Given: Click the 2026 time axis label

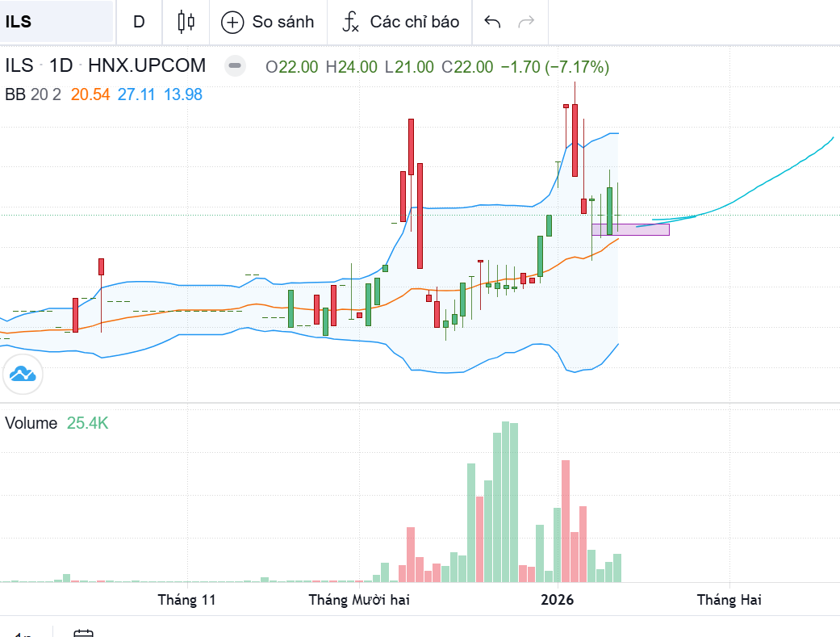Looking at the screenshot, I should (557, 600).
